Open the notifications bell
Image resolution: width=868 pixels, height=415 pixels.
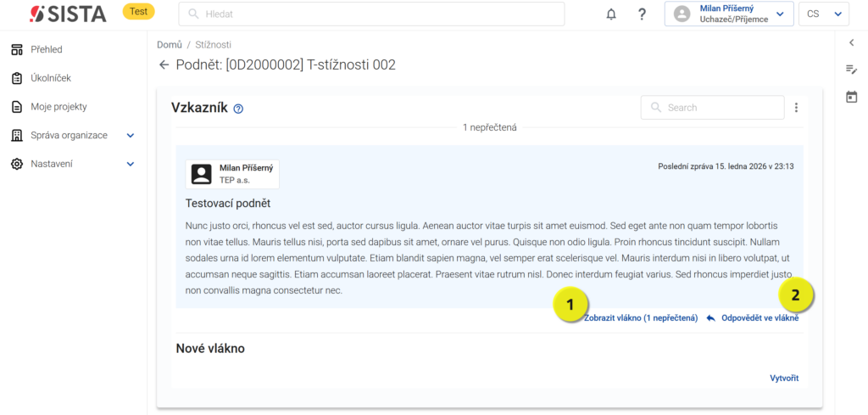coord(611,14)
